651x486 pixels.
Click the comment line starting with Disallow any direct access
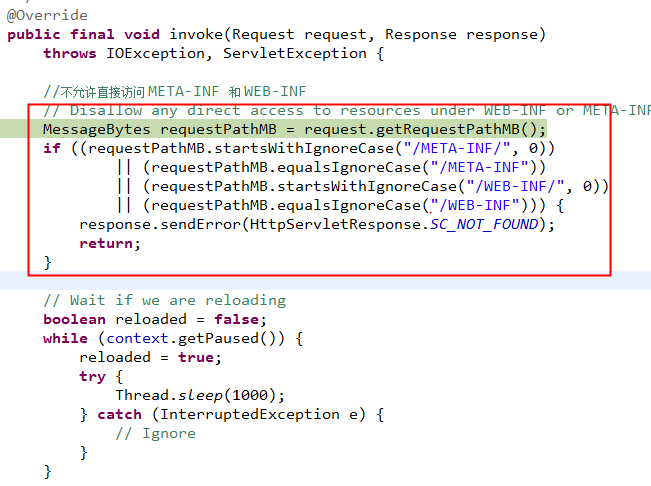click(347, 110)
